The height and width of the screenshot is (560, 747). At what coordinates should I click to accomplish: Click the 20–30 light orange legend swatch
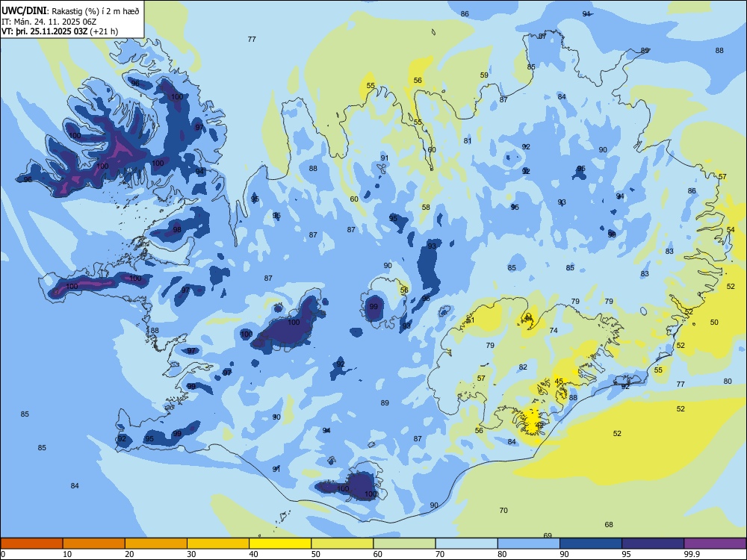(156, 544)
